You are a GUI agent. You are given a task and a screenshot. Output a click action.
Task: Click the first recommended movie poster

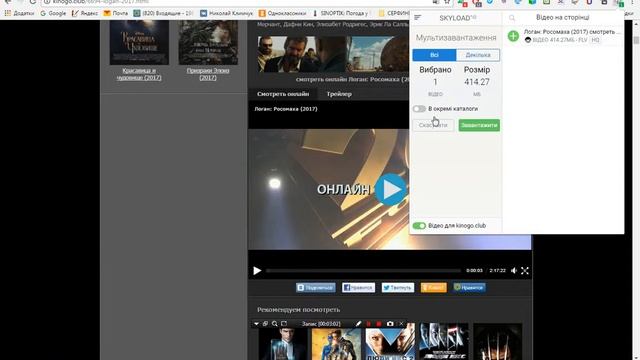coord(282,344)
